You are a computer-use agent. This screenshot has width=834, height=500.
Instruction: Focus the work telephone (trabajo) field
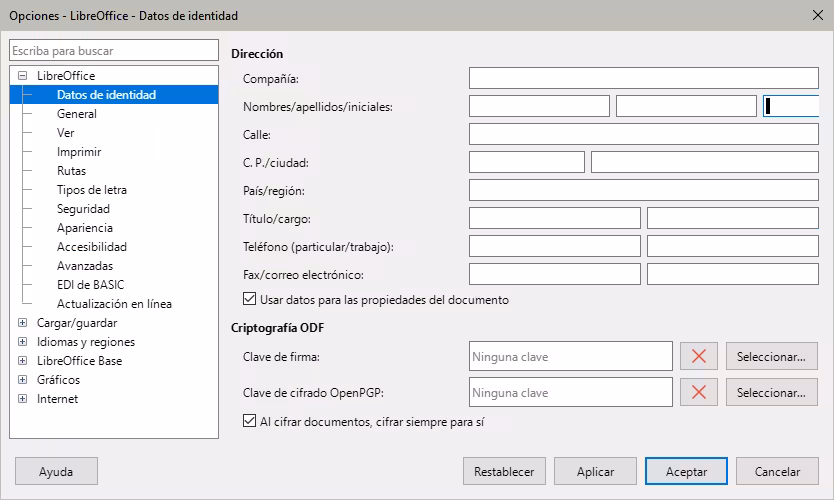point(733,246)
